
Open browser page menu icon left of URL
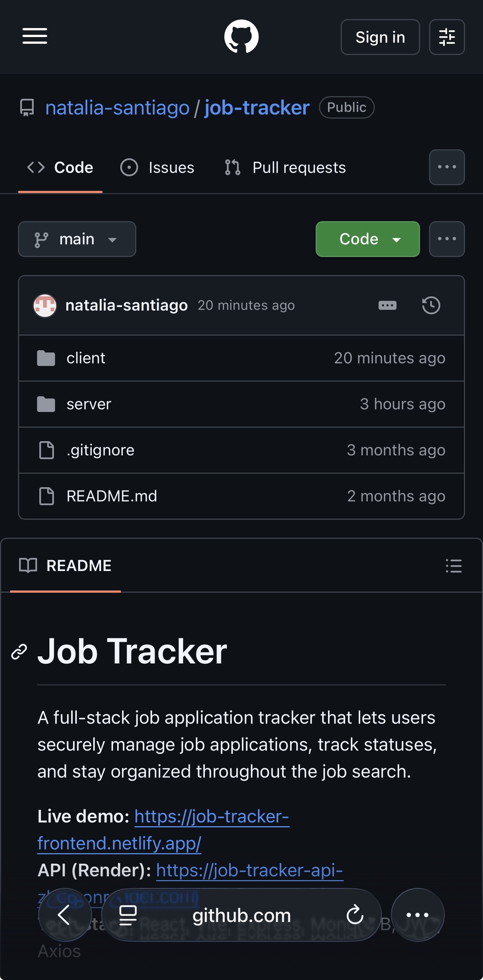(x=128, y=915)
